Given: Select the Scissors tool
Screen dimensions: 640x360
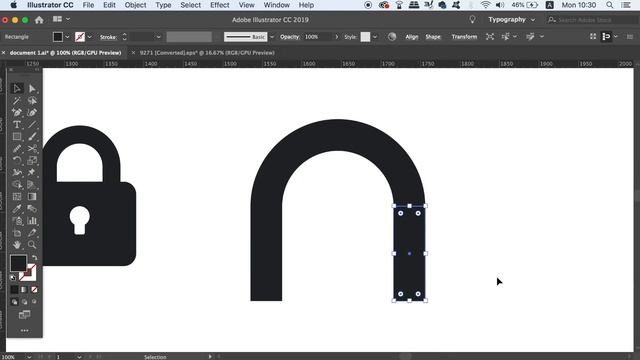Looking at the screenshot, I should click(x=32, y=149).
